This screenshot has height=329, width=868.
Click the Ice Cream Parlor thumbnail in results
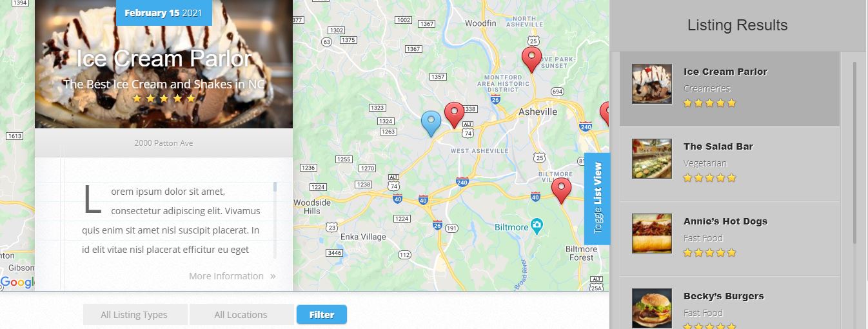point(652,84)
